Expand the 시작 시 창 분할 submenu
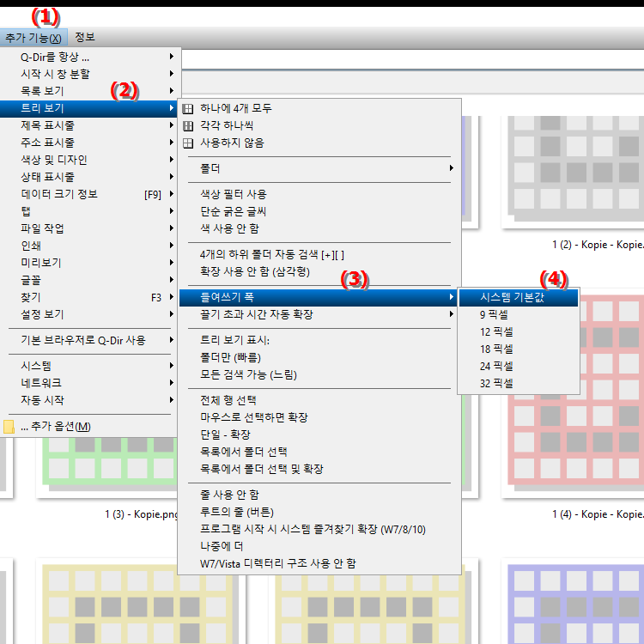 [88, 74]
